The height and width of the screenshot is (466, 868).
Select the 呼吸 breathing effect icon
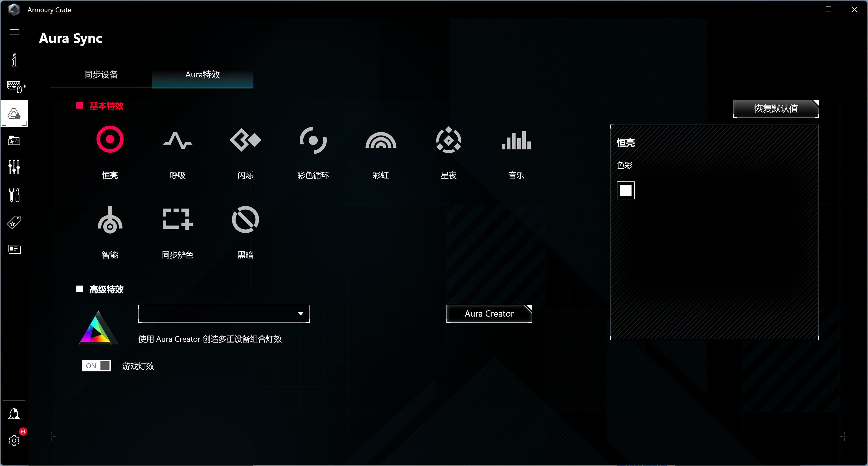point(177,140)
